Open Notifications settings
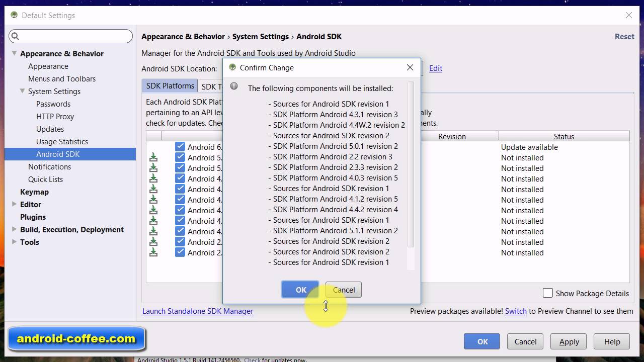The width and height of the screenshot is (644, 362). pos(49,166)
